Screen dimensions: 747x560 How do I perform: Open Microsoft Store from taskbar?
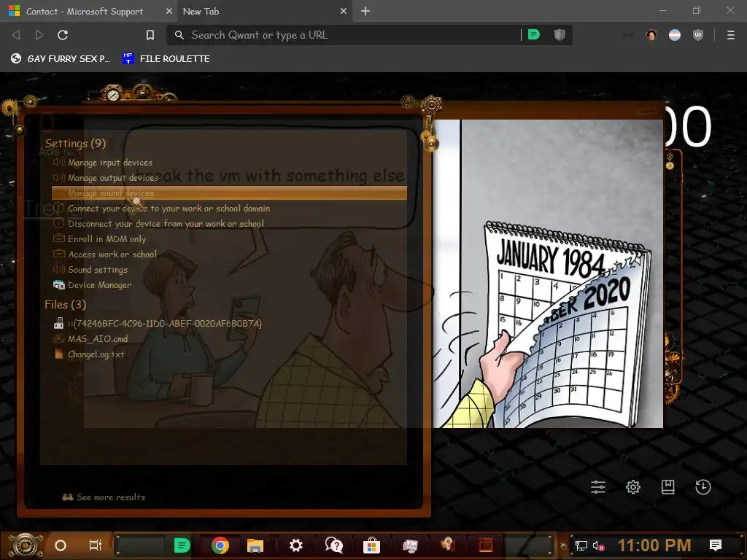point(371,545)
